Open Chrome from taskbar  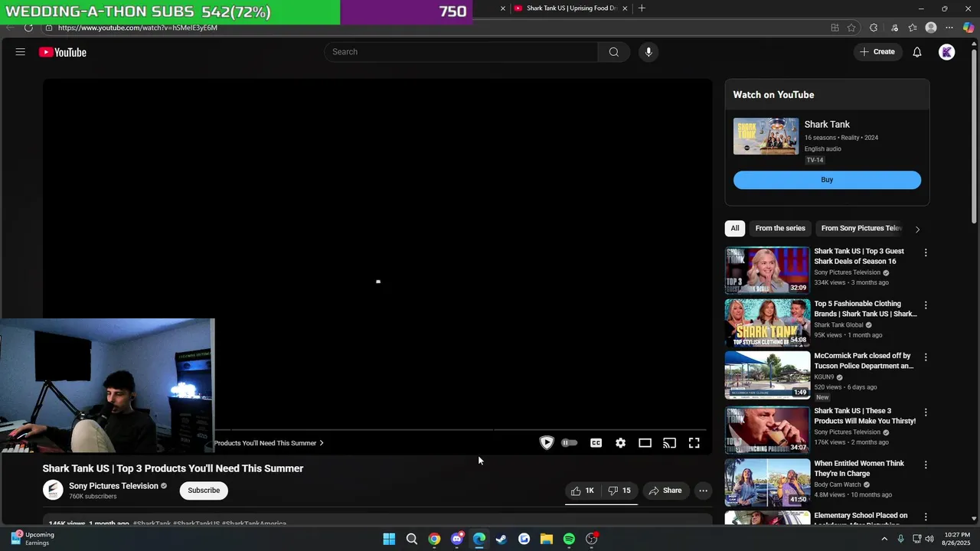[x=434, y=539]
